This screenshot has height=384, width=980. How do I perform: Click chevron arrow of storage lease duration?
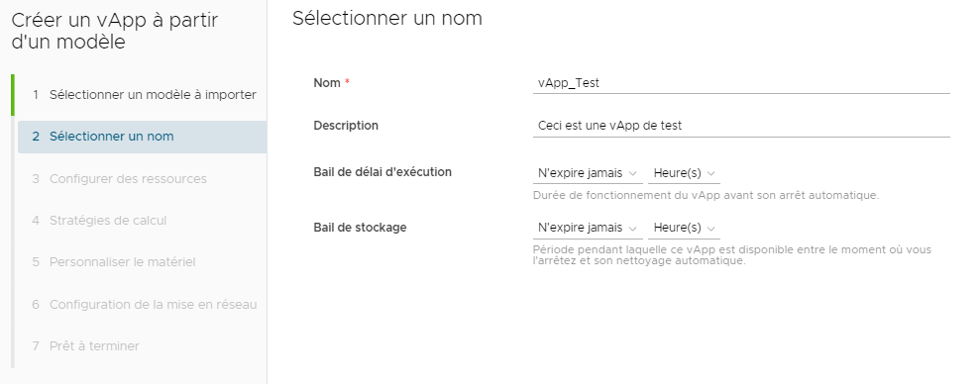pyautogui.click(x=632, y=229)
